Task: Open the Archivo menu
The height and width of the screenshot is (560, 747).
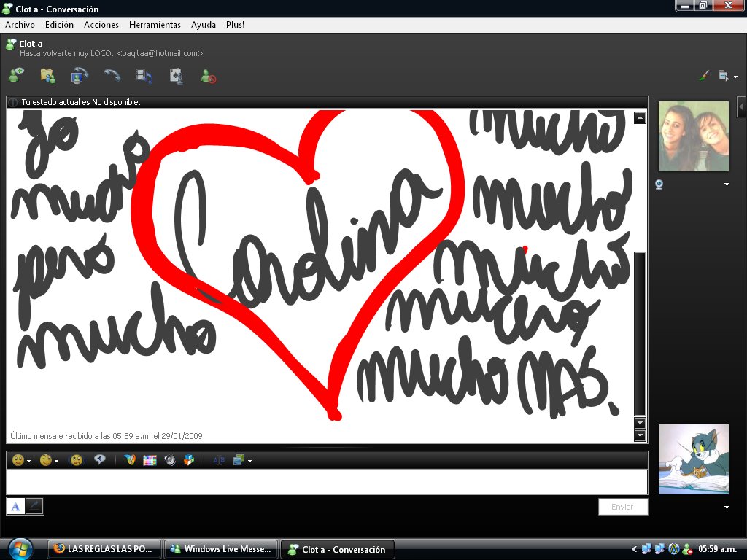Action: click(x=20, y=25)
